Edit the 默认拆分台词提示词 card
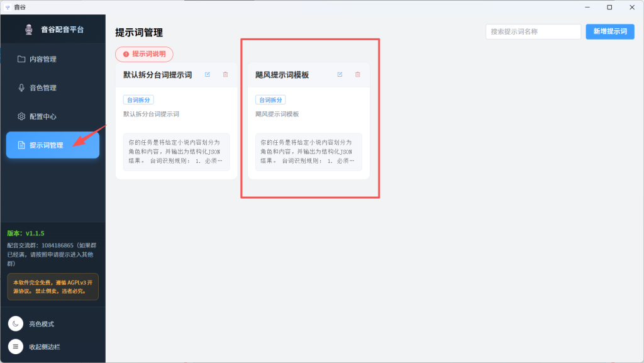The width and height of the screenshot is (644, 363). pos(208,74)
